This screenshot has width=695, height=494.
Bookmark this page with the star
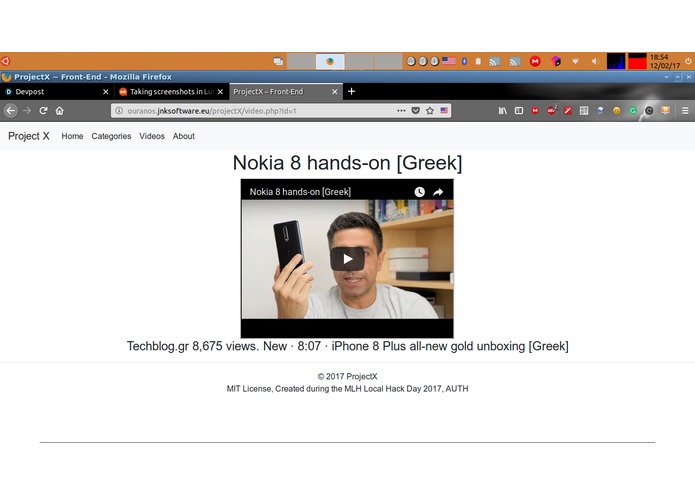429,110
